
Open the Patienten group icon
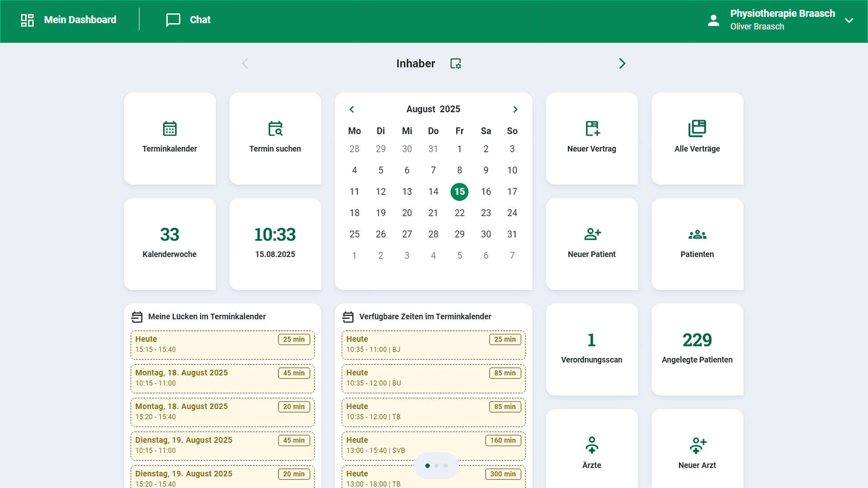pyautogui.click(x=697, y=235)
